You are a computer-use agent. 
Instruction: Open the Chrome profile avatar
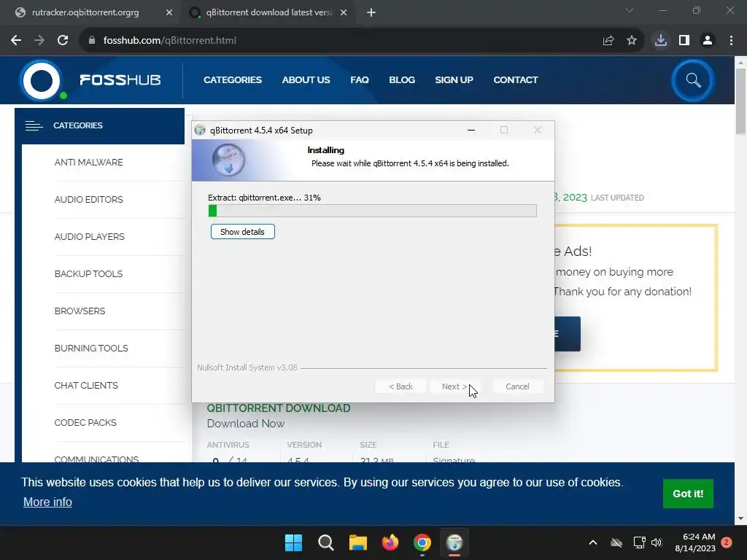point(708,41)
